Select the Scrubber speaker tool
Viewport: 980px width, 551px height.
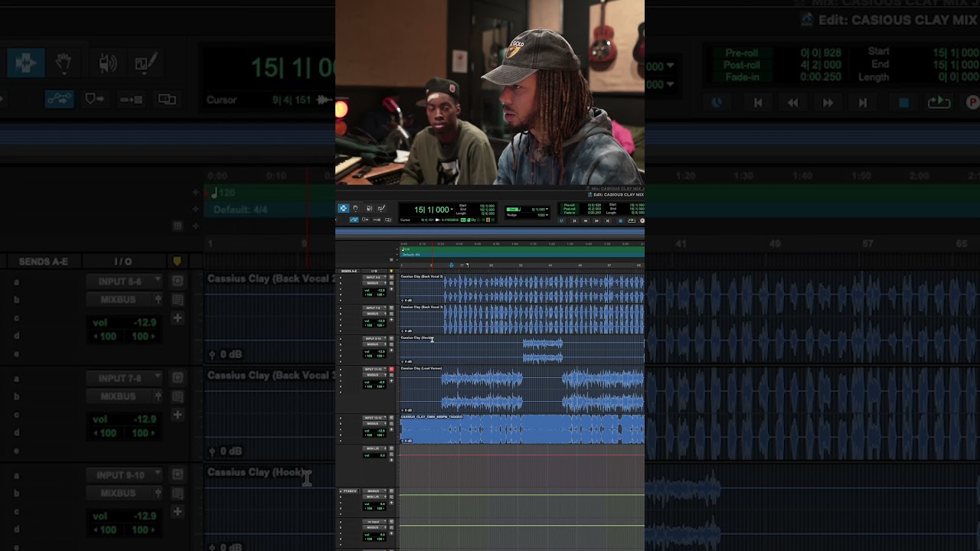(x=369, y=208)
